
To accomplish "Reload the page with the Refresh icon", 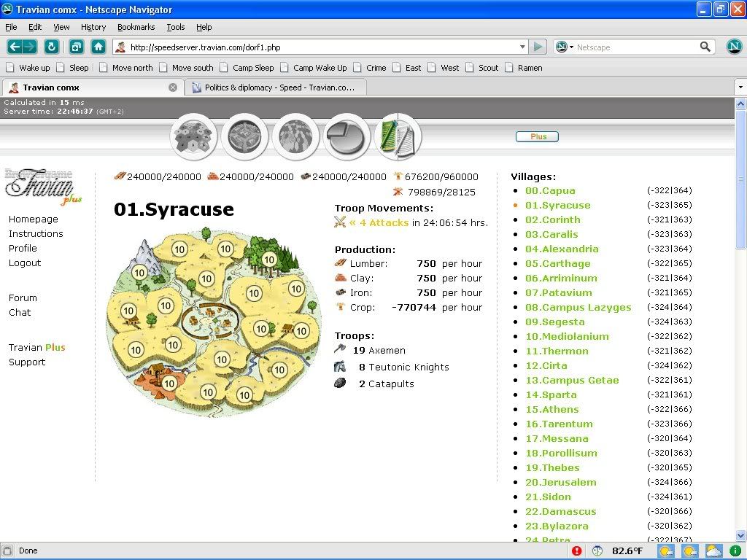I will click(x=52, y=47).
